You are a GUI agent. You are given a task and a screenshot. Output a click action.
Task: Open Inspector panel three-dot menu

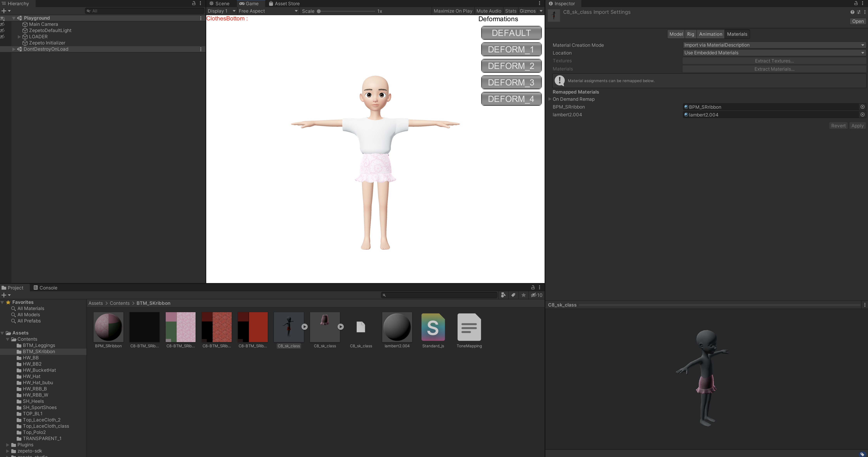pyautogui.click(x=863, y=3)
